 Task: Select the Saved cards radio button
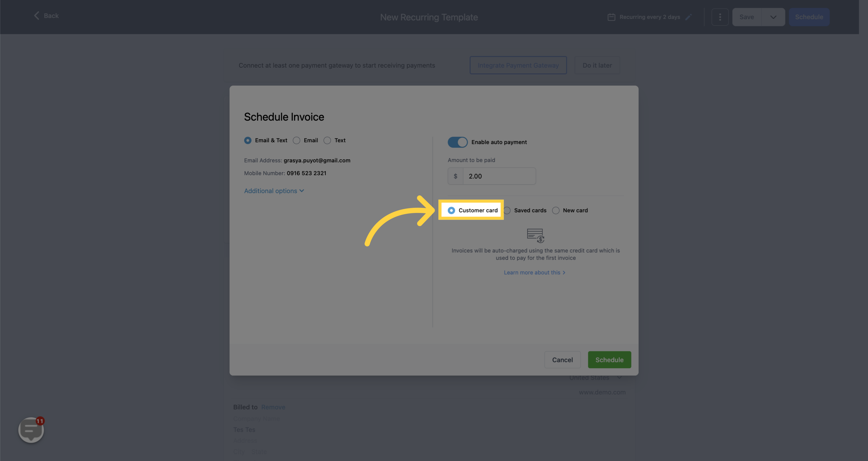(507, 209)
